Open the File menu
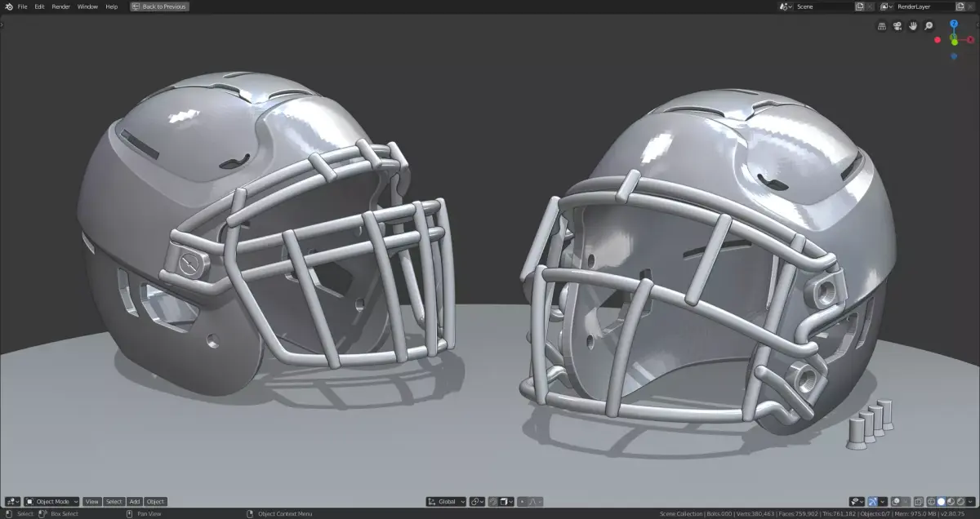 click(22, 7)
